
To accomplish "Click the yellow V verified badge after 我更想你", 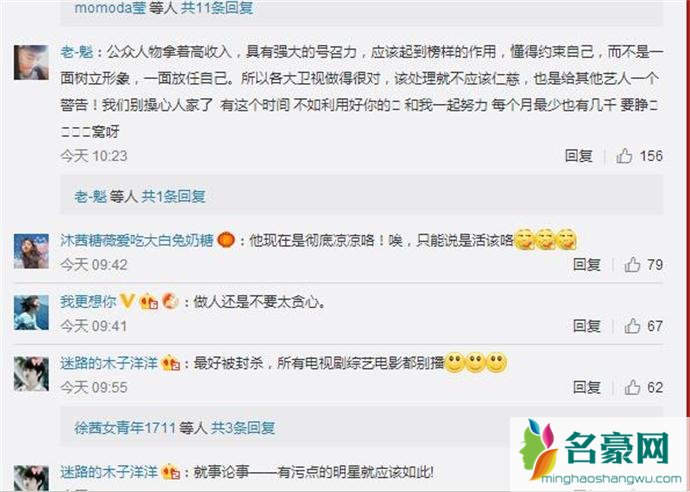I will pos(127,301).
